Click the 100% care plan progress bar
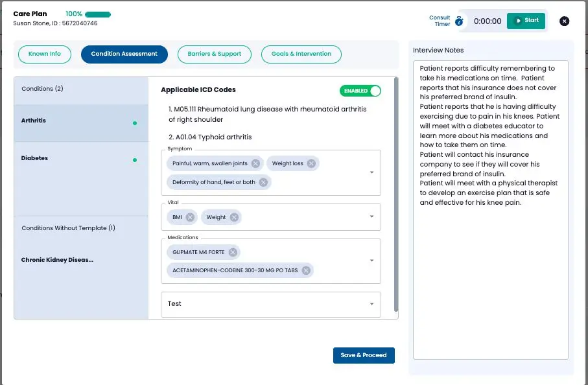Image resolution: width=588 pixels, height=385 pixels. 98,15
